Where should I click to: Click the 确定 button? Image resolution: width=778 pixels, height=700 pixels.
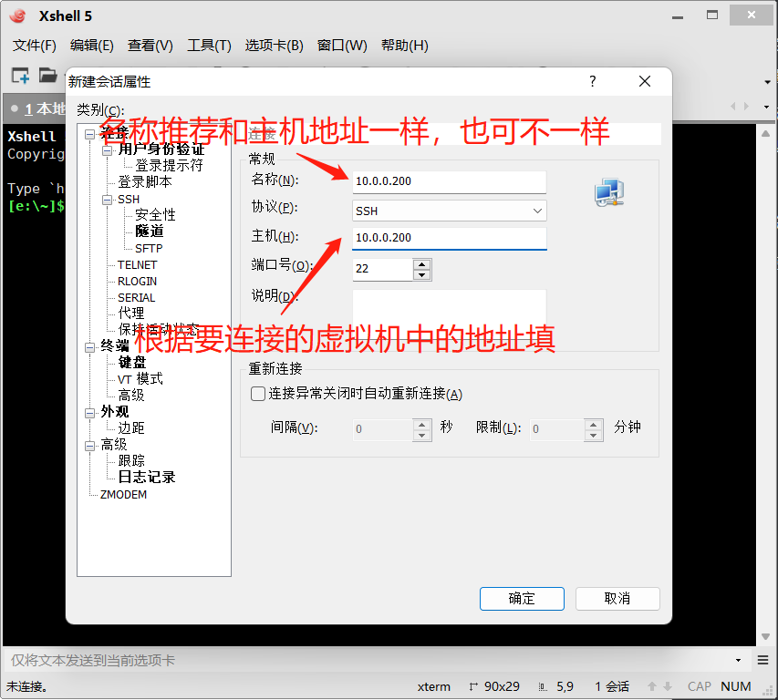(x=522, y=598)
